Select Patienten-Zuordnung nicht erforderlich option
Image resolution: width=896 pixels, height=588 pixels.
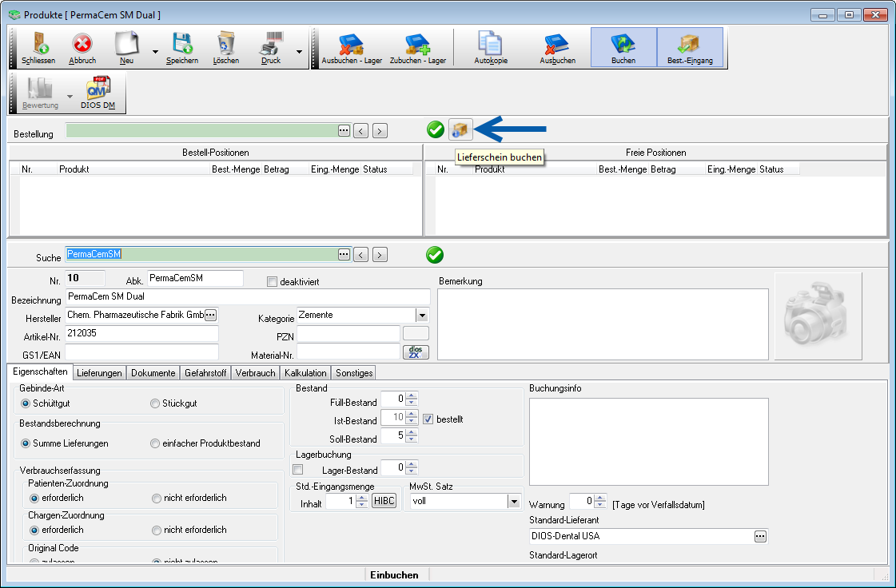coord(157,499)
